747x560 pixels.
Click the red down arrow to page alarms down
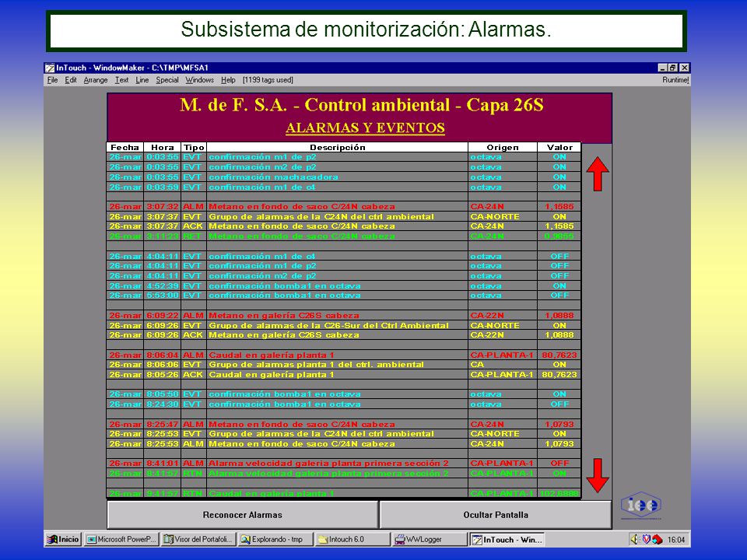coord(598,475)
